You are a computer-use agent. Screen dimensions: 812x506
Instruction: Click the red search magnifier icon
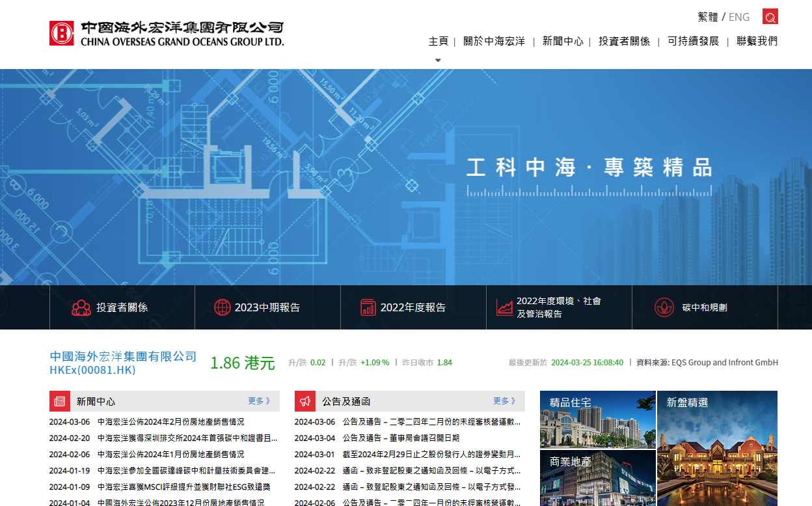click(770, 17)
